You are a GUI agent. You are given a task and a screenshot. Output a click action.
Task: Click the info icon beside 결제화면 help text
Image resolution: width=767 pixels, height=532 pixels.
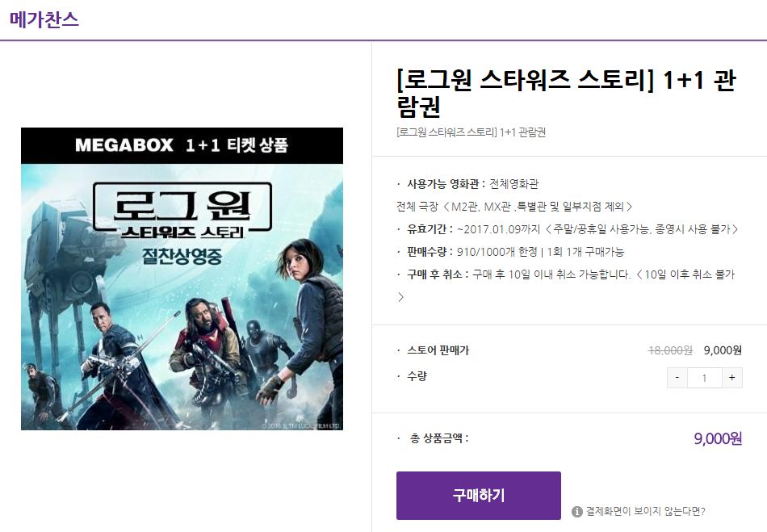577,512
